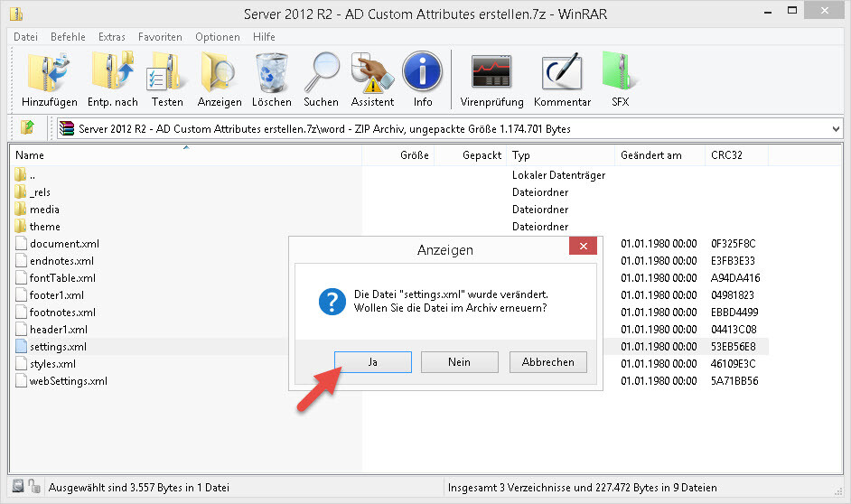
Task: Click the Entp. nach extract icon
Action: [113, 79]
